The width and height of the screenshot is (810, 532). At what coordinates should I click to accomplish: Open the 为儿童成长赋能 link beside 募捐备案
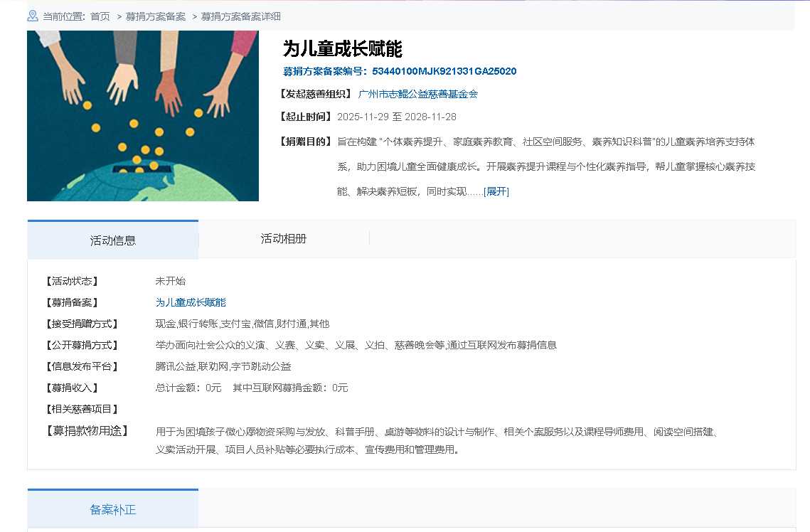point(191,302)
